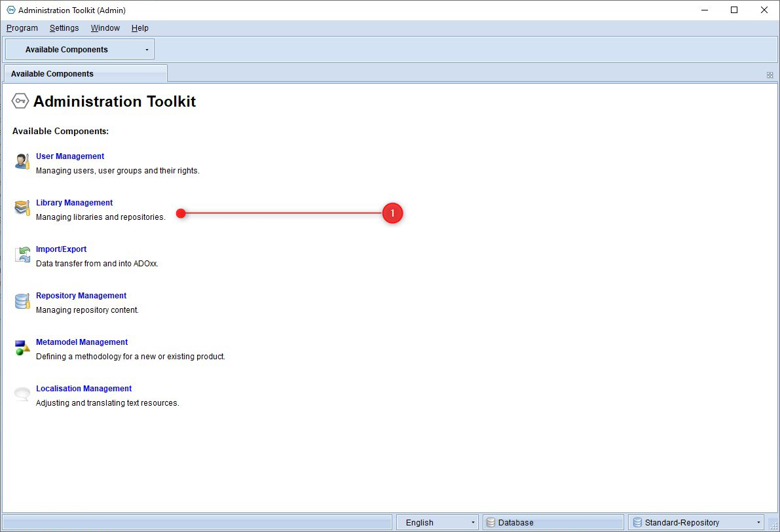This screenshot has height=532, width=780.
Task: Open the English language dropdown
Action: (437, 523)
